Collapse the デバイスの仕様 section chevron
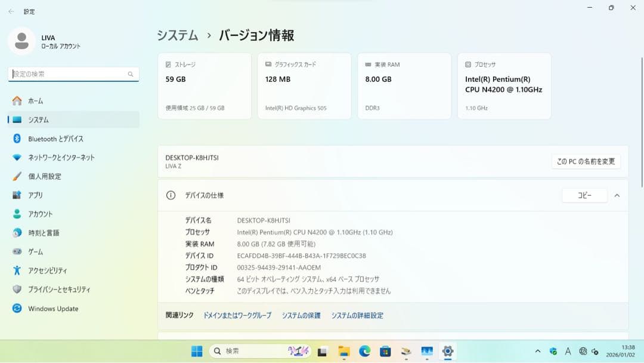Image resolution: width=644 pixels, height=363 pixels. click(617, 196)
